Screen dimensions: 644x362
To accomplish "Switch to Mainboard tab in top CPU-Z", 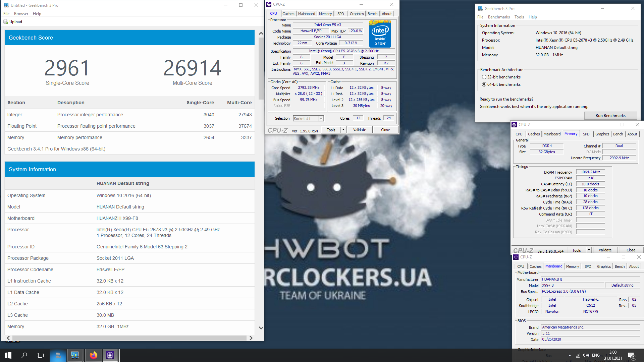I will 307,14.
